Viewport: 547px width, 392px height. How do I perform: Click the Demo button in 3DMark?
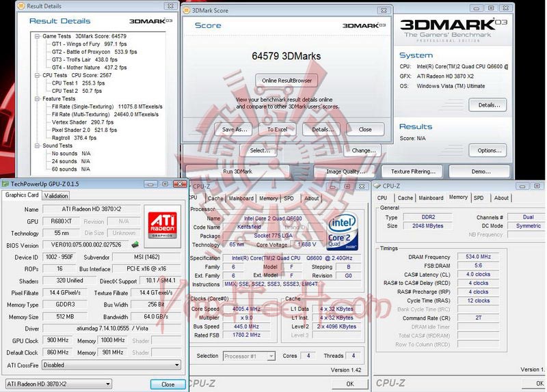pyautogui.click(x=481, y=171)
